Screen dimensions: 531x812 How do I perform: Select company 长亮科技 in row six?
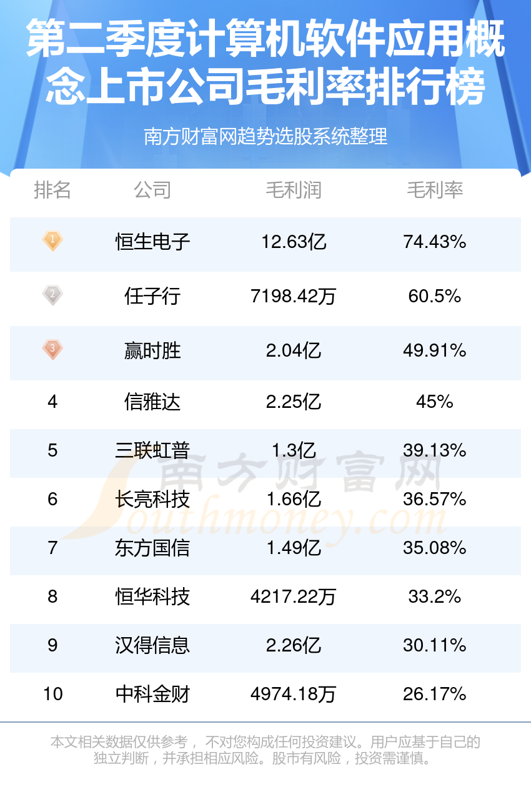coord(152,499)
